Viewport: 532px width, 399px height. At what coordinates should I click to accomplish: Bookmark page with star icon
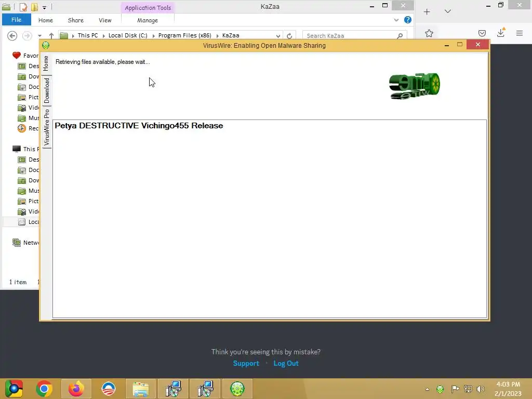pos(429,33)
